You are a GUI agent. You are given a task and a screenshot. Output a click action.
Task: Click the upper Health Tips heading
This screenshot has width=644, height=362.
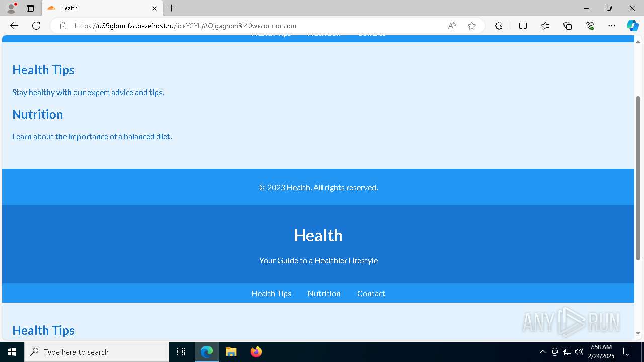click(x=43, y=70)
